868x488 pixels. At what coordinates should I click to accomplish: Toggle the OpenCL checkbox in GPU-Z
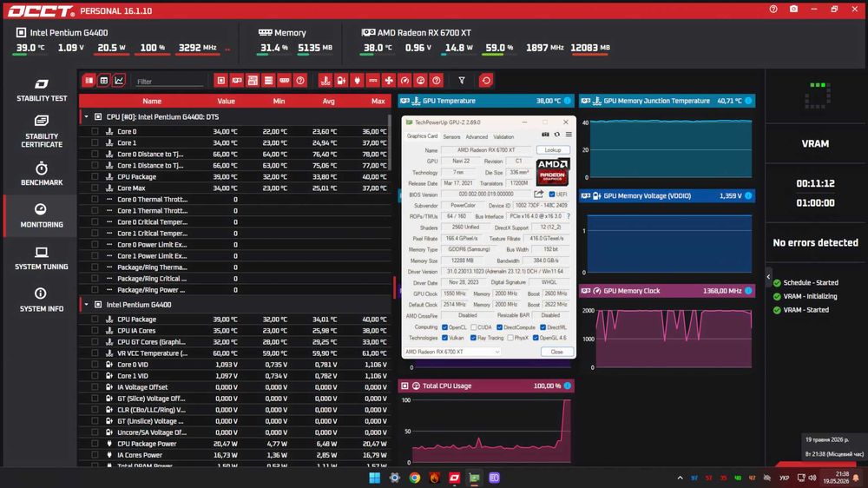point(444,327)
